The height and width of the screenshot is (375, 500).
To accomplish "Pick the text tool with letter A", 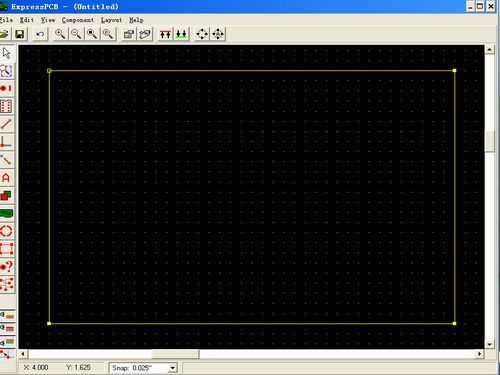I will coord(6,178).
